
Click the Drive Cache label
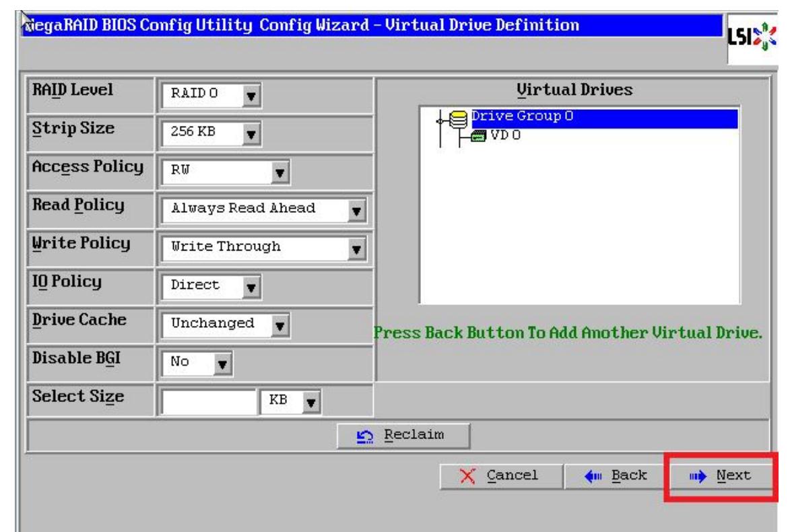79,321
